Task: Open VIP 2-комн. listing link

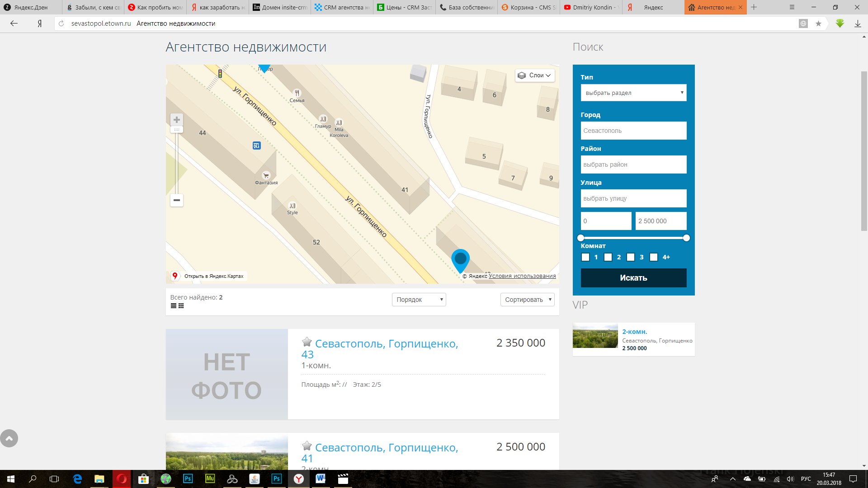Action: (635, 332)
